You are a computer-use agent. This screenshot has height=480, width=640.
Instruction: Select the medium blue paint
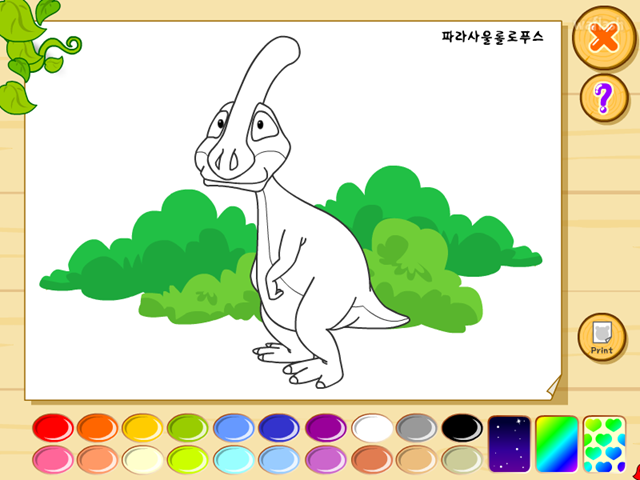(x=234, y=428)
